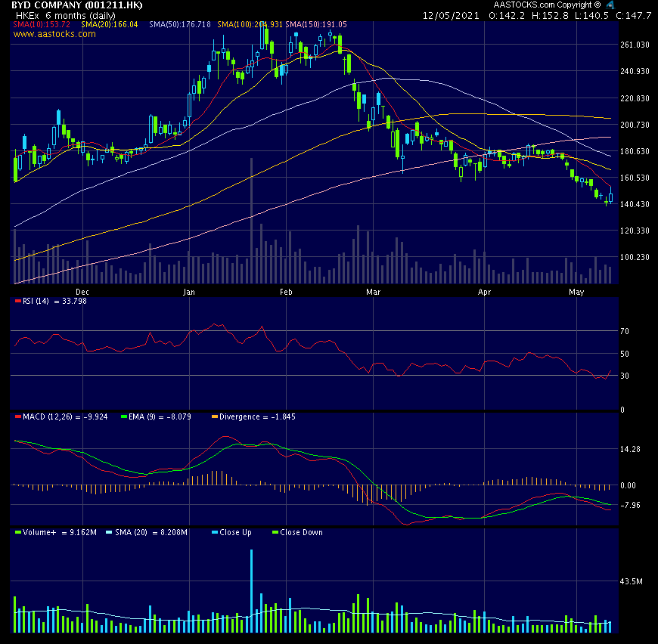Screen dimensions: 658x644
Task: Click the RSI 30 level label
Action: tap(625, 376)
